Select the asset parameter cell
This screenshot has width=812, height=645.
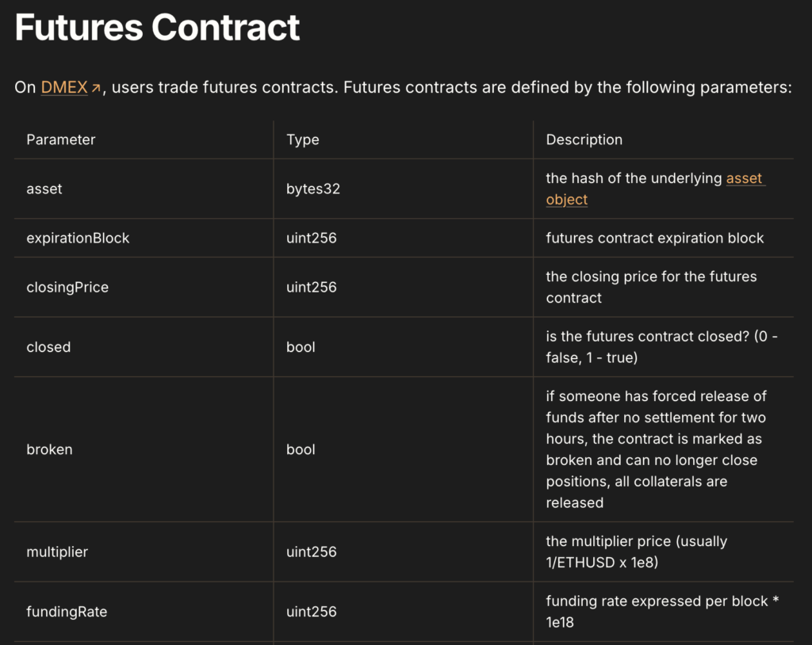point(44,189)
